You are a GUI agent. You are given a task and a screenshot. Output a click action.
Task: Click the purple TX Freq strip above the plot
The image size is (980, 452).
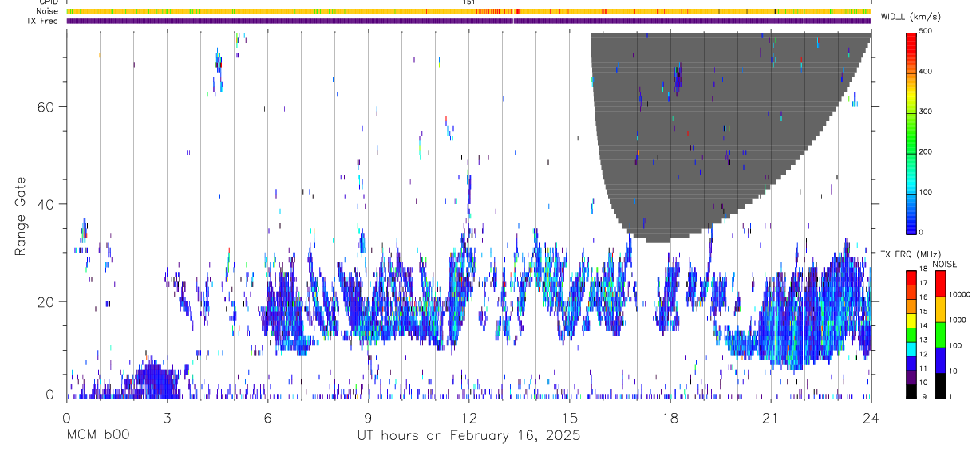(x=468, y=21)
